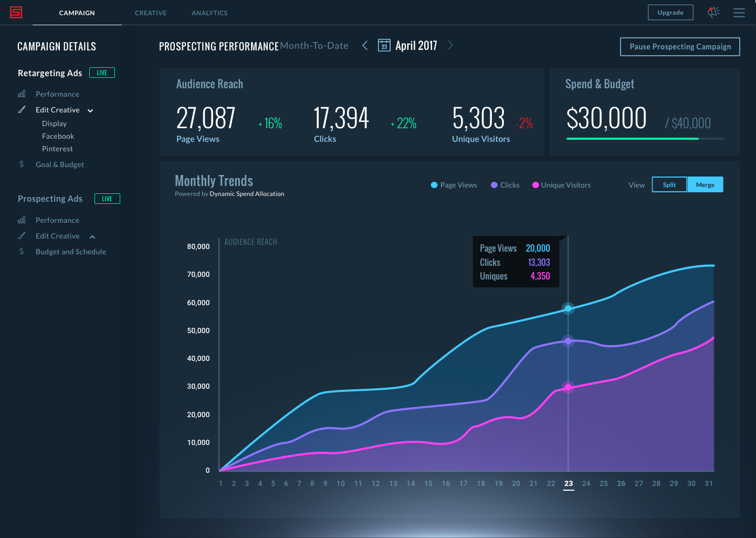
Task: Click the 5,303 Unique Visitors value
Action: (478, 118)
